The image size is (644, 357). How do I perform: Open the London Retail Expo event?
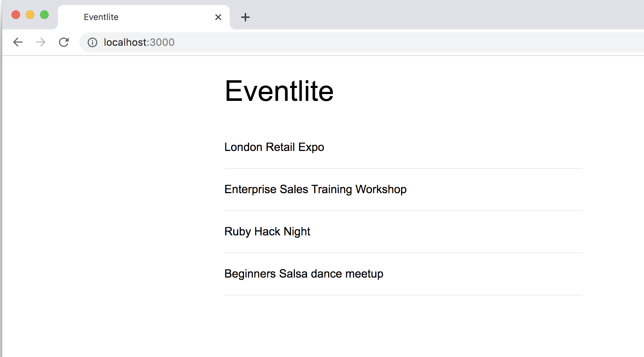[x=274, y=147]
